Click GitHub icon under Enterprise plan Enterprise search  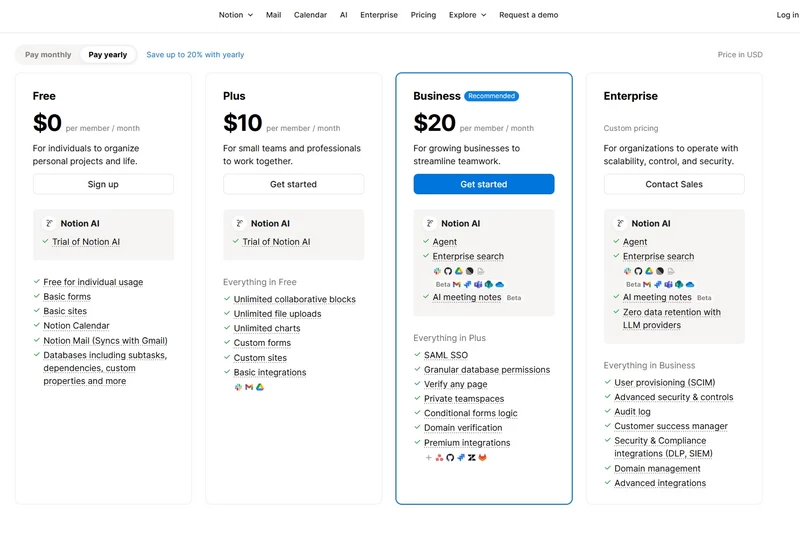[638, 271]
